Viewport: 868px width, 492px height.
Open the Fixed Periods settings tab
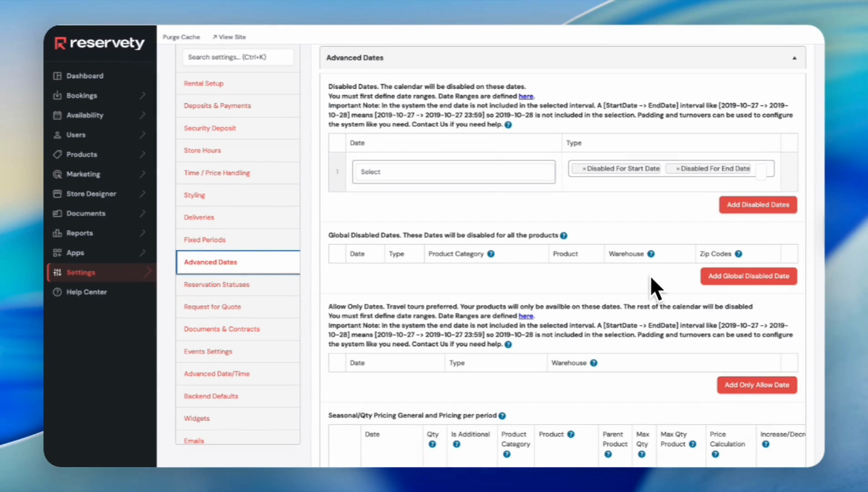[204, 240]
